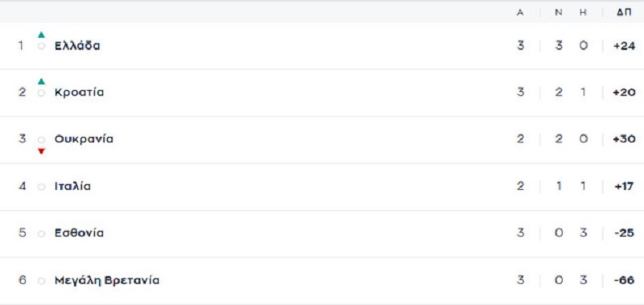Open the Μεγάλη Βρετανία team link

[x=107, y=280]
